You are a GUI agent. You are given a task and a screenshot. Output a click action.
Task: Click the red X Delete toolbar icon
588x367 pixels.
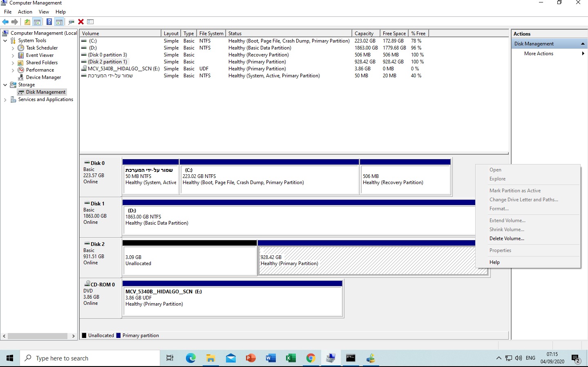point(81,22)
